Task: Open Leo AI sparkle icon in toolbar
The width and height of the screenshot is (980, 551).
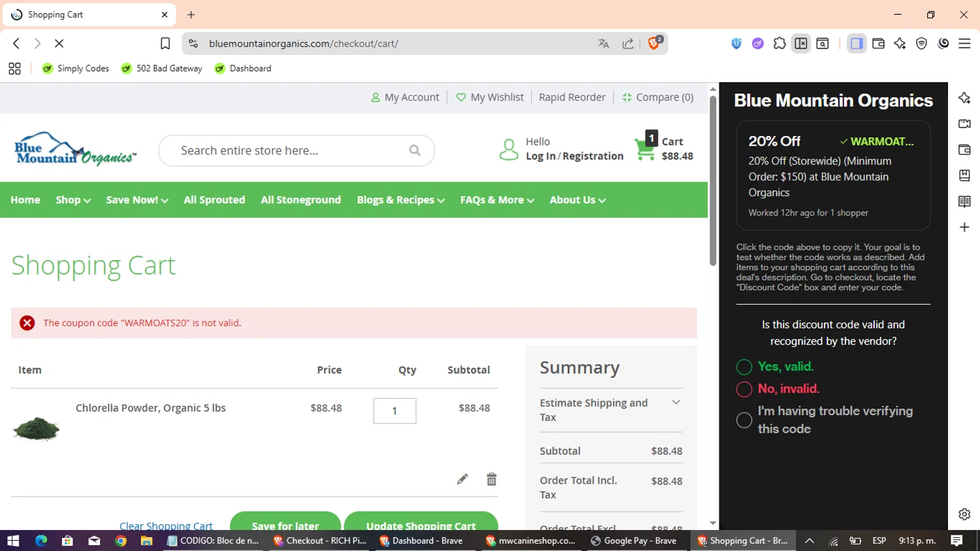Action: point(900,44)
